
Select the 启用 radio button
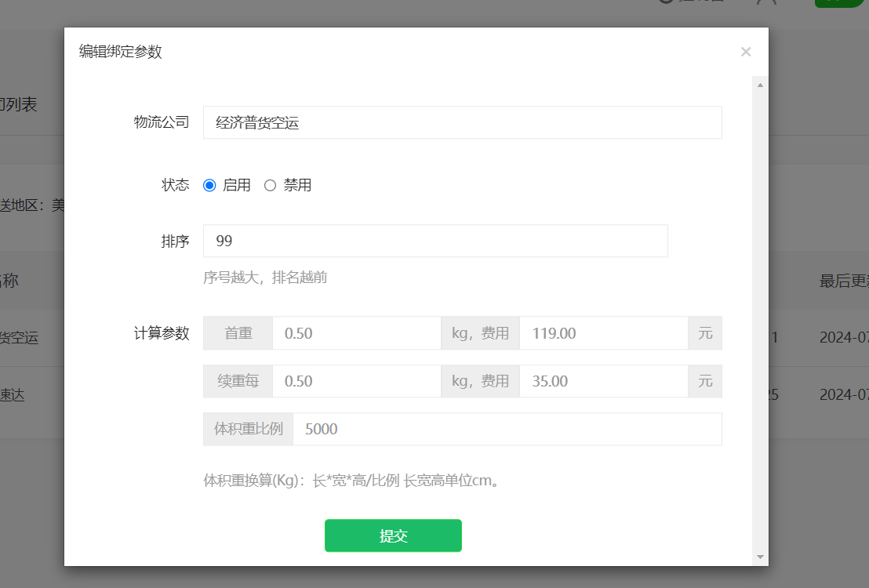pyautogui.click(x=209, y=185)
